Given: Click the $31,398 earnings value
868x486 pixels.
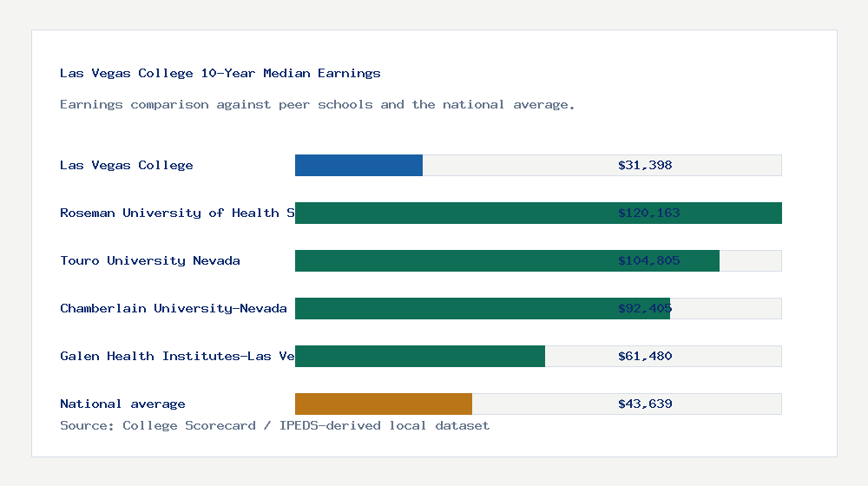Looking at the screenshot, I should pyautogui.click(x=645, y=165).
